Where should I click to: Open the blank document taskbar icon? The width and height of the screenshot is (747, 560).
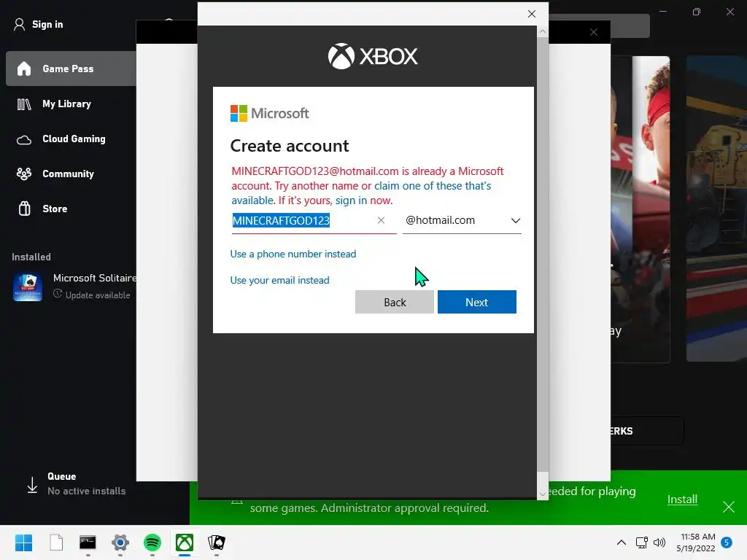click(x=56, y=542)
